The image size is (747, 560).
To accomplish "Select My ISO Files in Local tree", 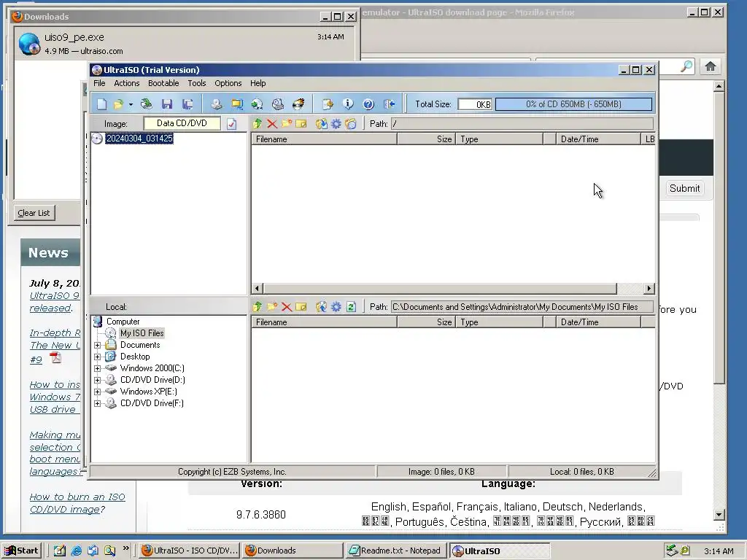I will pyautogui.click(x=142, y=333).
